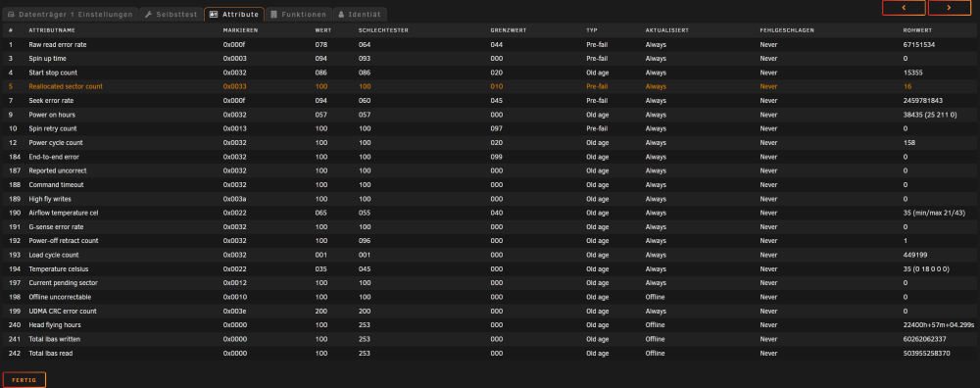Viewport: 980px width, 388px height.
Task: Click the Start stop count attribute
Action: (x=53, y=73)
